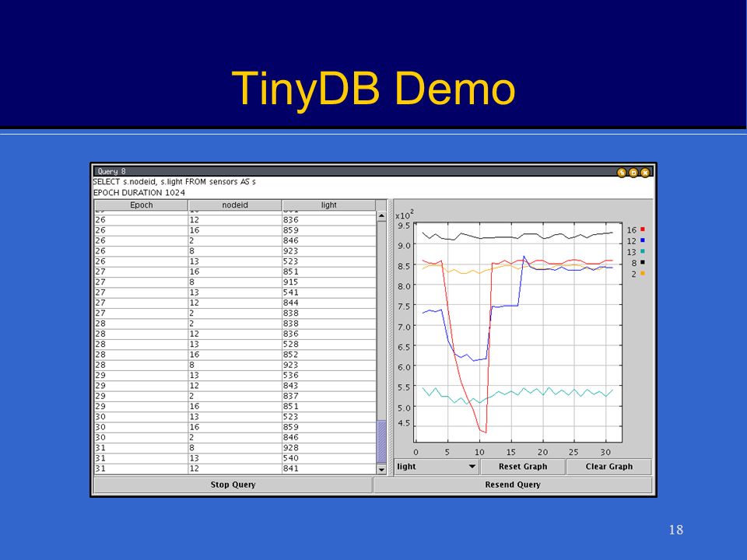747x560 pixels.
Task: Sort by the Epoch column header
Action: (141, 205)
